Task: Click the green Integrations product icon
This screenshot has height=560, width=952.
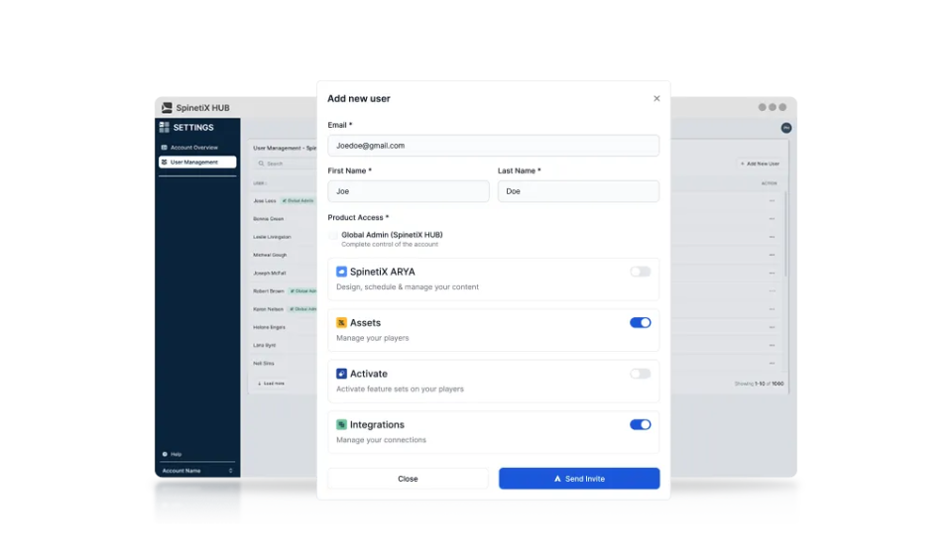Action: point(341,424)
